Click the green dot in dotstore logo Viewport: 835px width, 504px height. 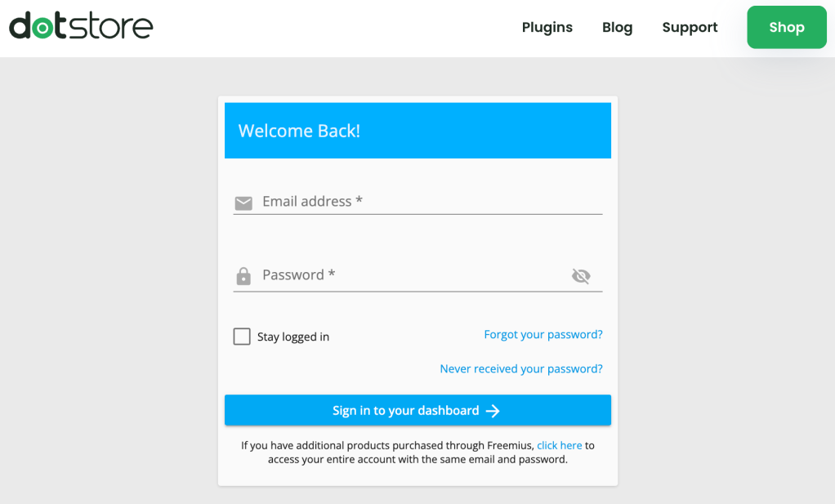pos(42,29)
